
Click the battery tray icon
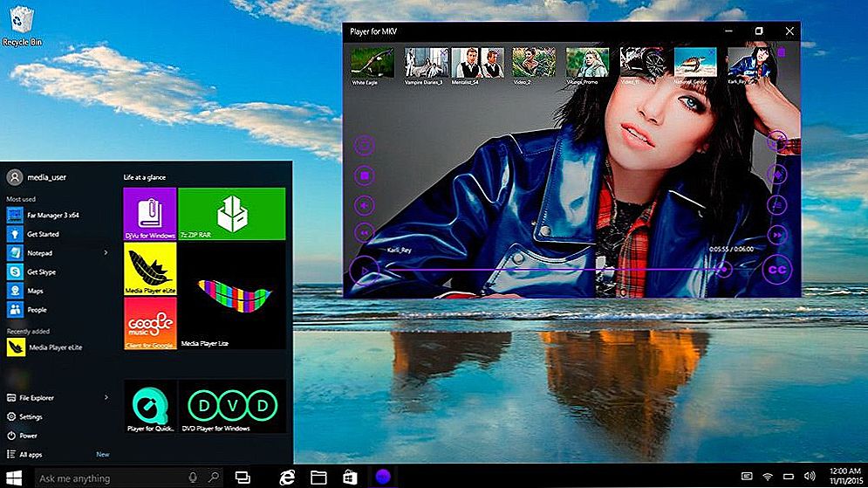(x=789, y=477)
